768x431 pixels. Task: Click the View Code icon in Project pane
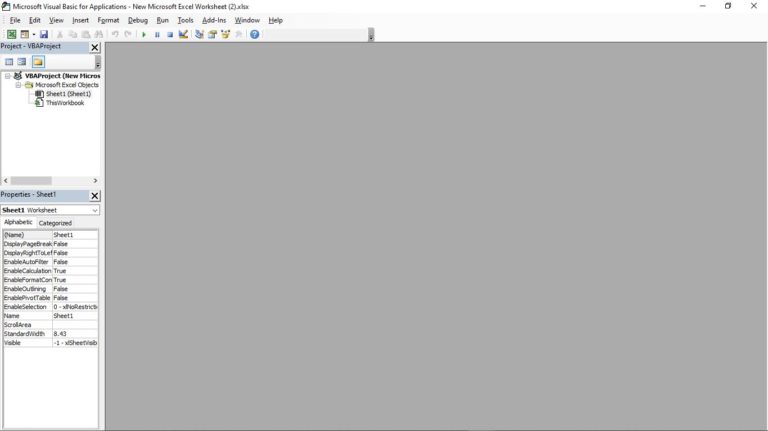[x=9, y=62]
